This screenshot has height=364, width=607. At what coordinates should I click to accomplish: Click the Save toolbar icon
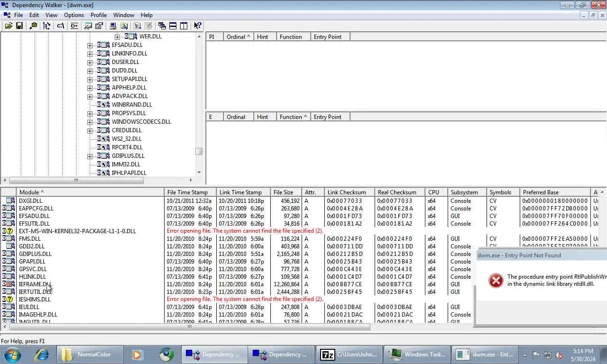(x=19, y=26)
